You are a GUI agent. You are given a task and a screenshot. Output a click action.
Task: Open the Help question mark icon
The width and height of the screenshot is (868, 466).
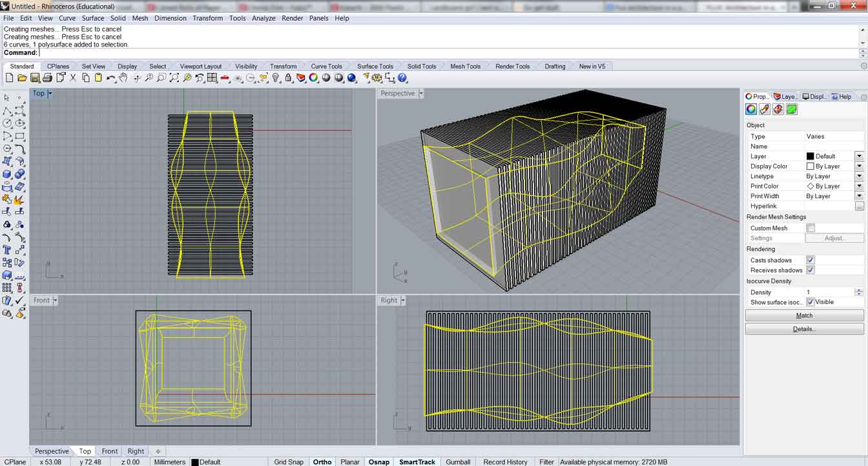click(403, 78)
